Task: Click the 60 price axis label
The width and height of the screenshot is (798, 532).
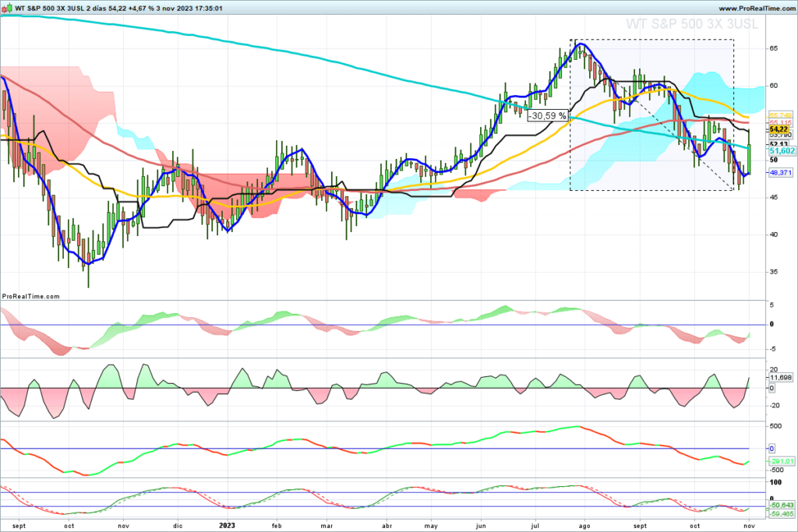Action: coord(773,86)
